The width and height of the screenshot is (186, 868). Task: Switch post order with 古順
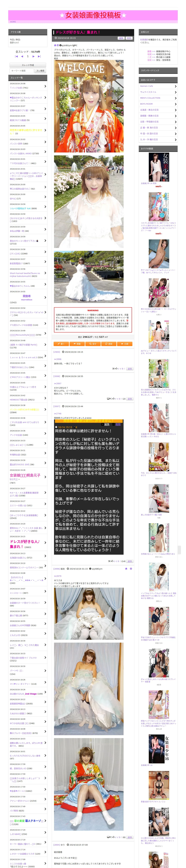point(125,344)
